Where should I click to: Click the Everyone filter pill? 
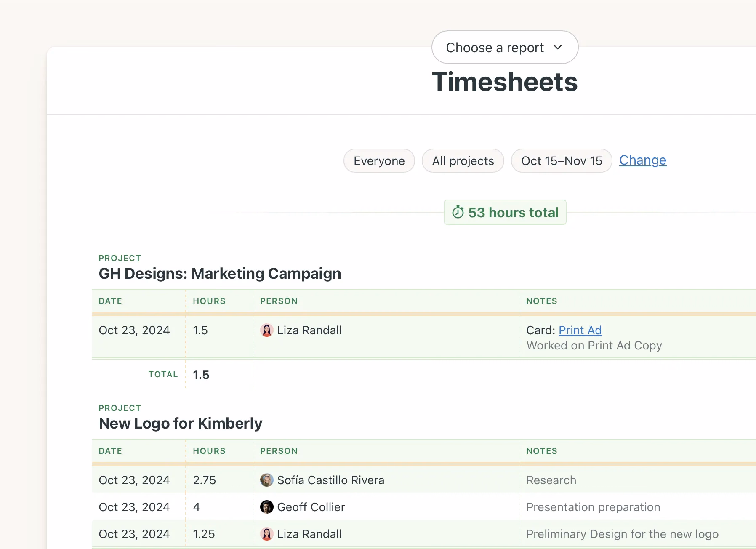click(x=379, y=161)
